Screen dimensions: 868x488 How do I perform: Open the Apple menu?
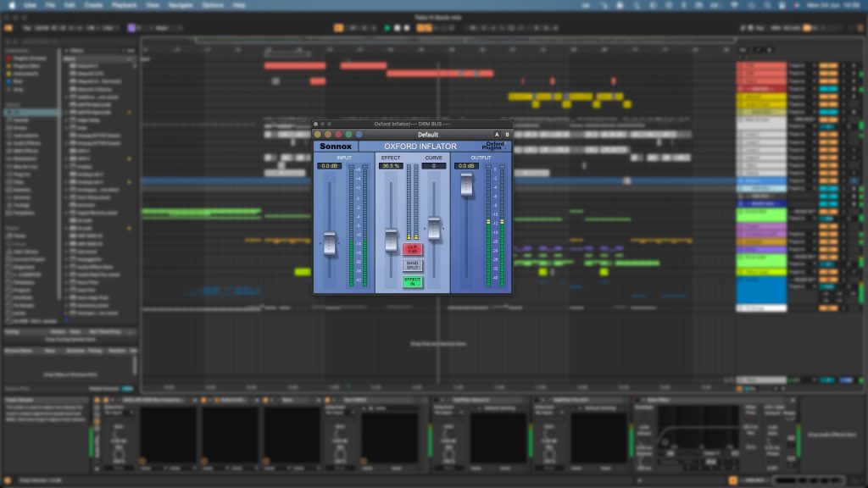coord(13,4)
